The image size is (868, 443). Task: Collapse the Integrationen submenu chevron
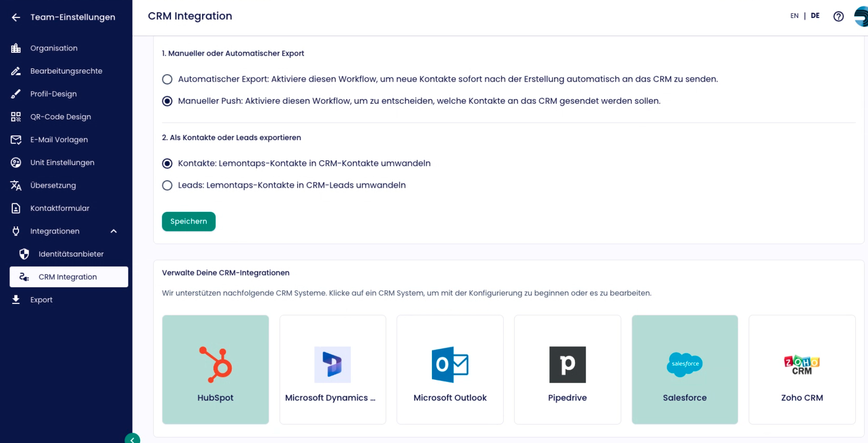[x=114, y=231]
